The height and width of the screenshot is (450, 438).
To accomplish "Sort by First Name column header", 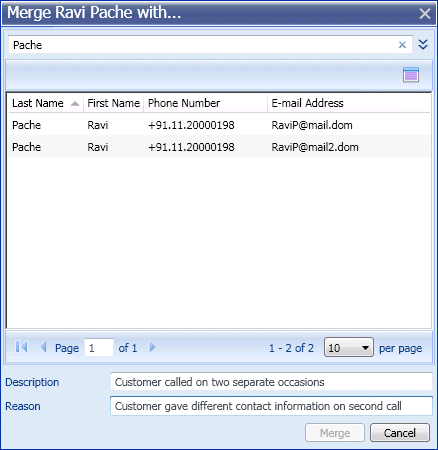I will pos(113,103).
